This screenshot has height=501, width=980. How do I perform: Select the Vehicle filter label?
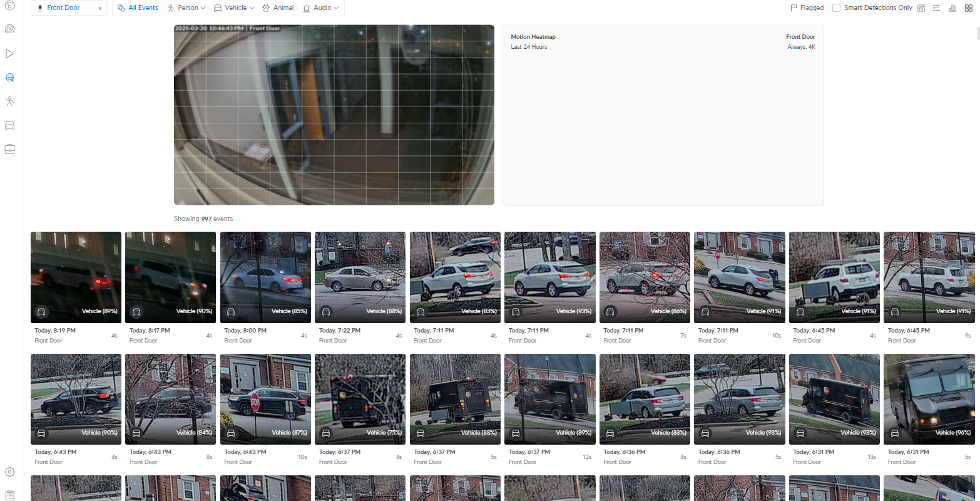(x=235, y=8)
